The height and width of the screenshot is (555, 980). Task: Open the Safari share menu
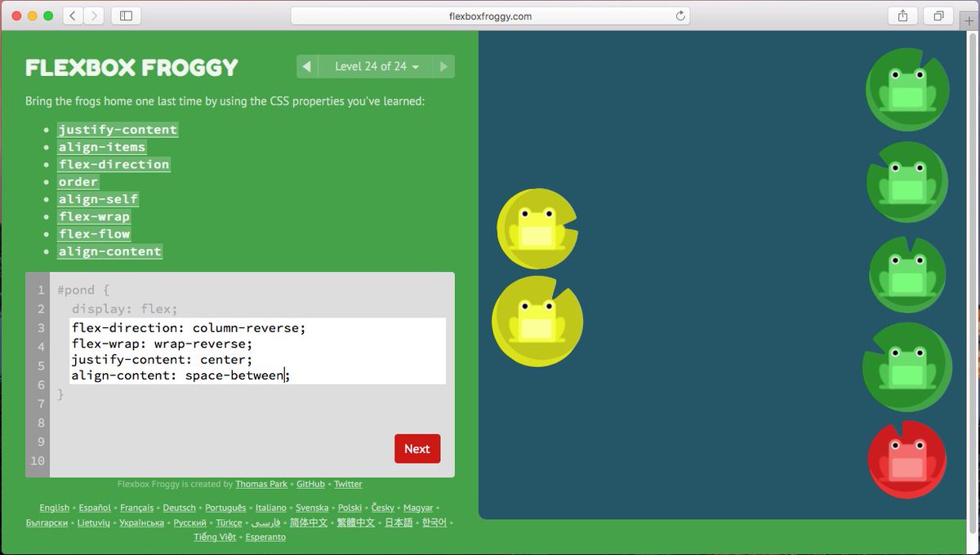point(903,16)
